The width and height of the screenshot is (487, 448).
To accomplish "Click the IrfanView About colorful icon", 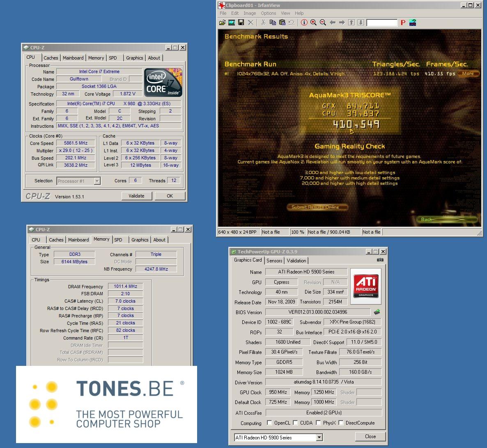I will pos(412,22).
